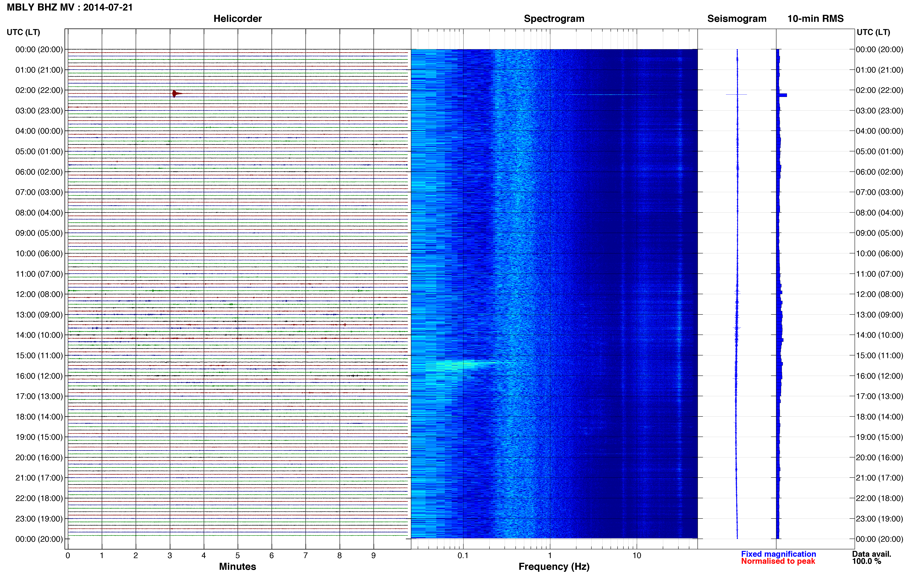Click '18:00 (14:00)' on the left time axis
Screen dimensions: 924x578
[39, 417]
